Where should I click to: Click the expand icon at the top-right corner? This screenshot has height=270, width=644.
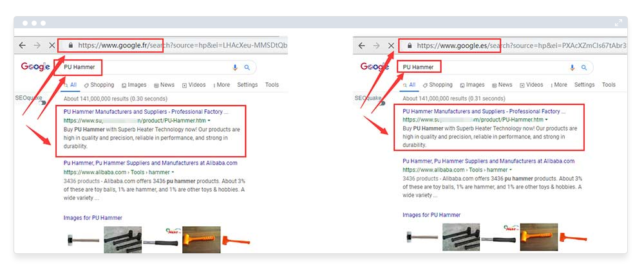tap(620, 22)
